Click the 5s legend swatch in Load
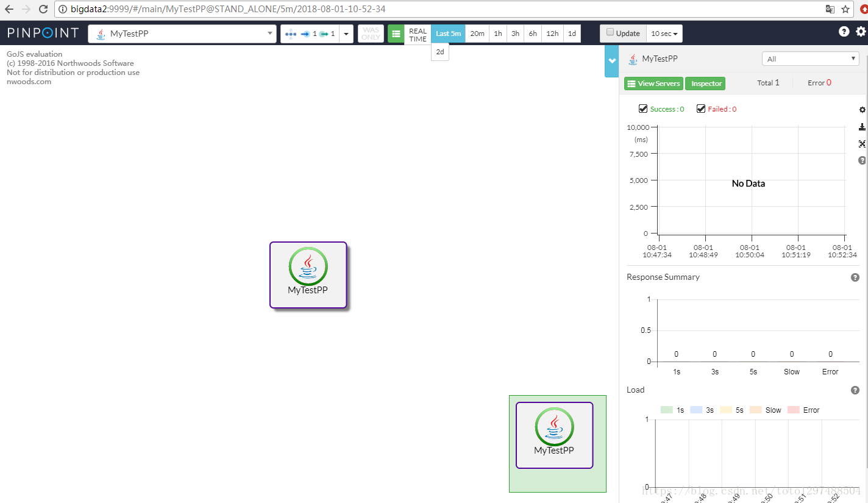 [x=726, y=410]
